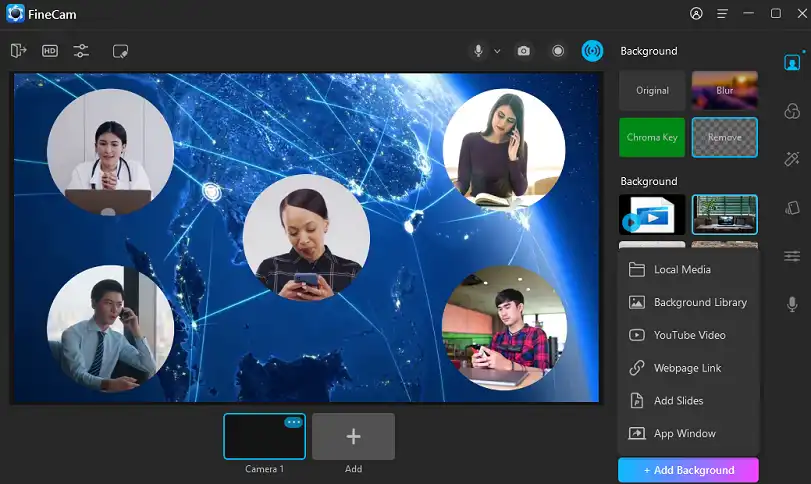
Task: Open the Background portrait sidebar icon
Action: click(792, 63)
